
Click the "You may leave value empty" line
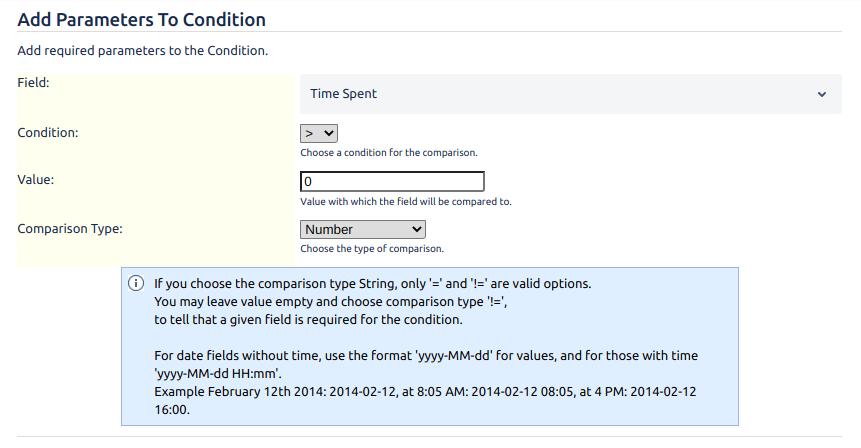(338, 301)
